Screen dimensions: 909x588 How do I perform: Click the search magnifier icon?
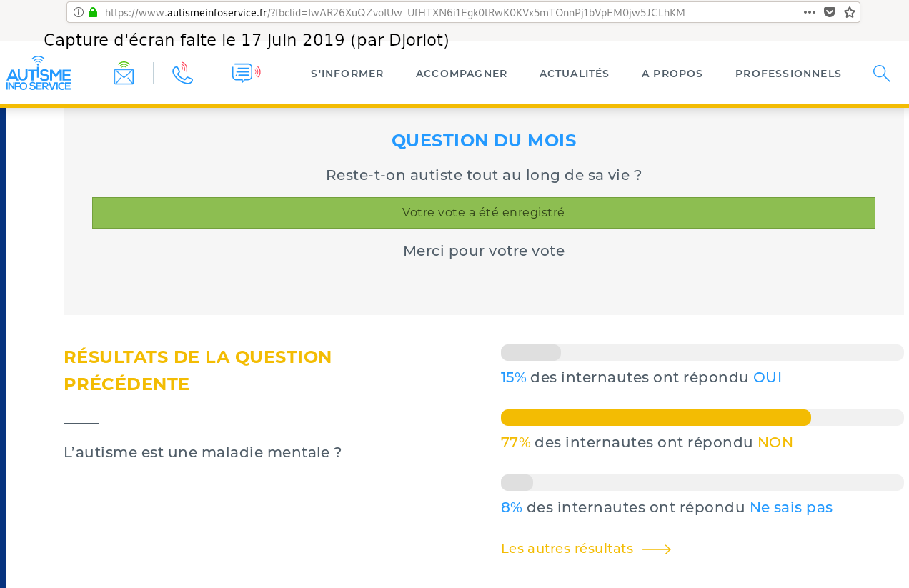click(881, 74)
